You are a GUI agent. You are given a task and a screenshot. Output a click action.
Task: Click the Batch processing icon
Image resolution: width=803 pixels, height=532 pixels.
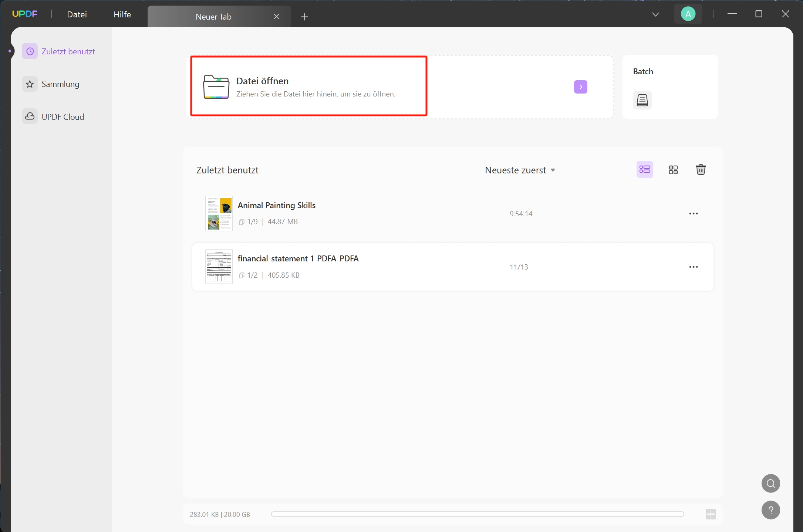[642, 99]
